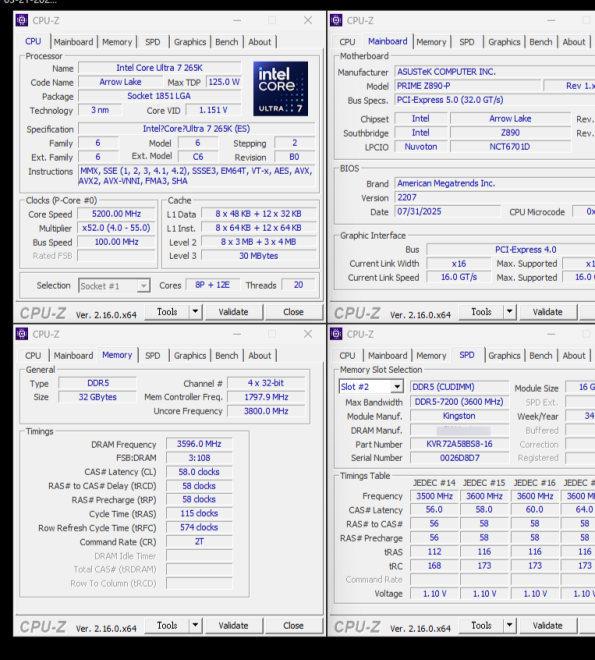The height and width of the screenshot is (660, 595).
Task: Click the CPU-Z app icon in the Memory window title bar
Action: pyautogui.click(x=22, y=334)
